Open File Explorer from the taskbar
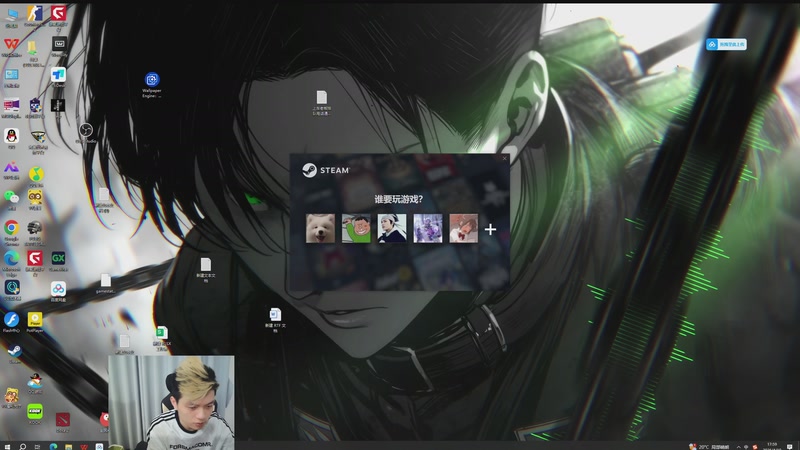 pos(68,446)
